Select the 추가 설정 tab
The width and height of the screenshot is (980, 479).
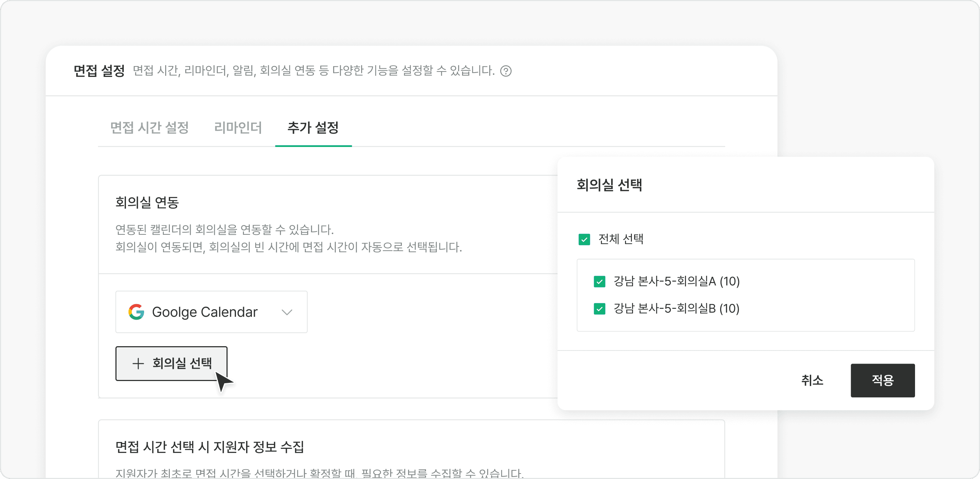tap(313, 128)
